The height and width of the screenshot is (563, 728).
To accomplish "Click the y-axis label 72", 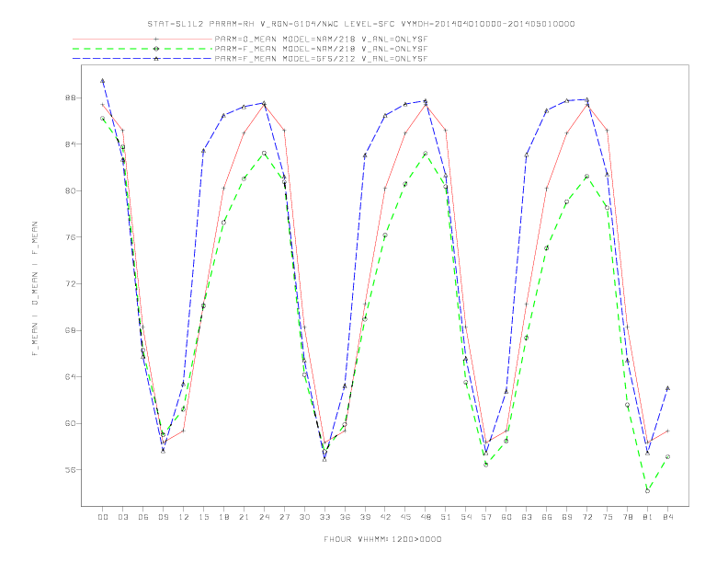I will [71, 284].
